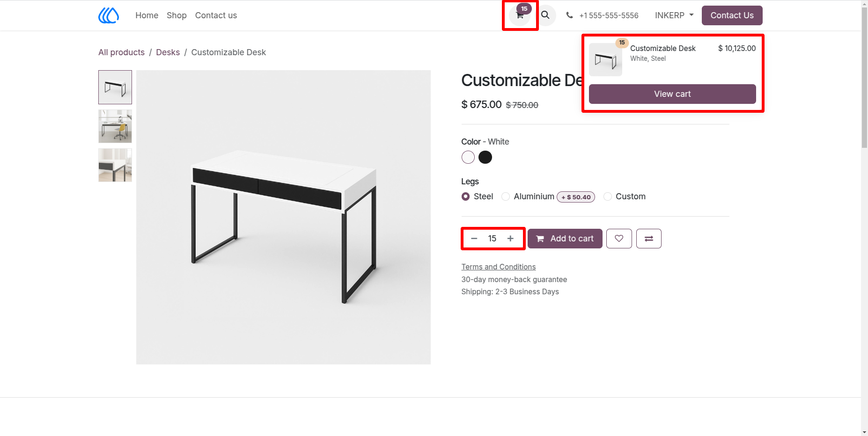
Task: Select Custom legs option
Action: 608,196
